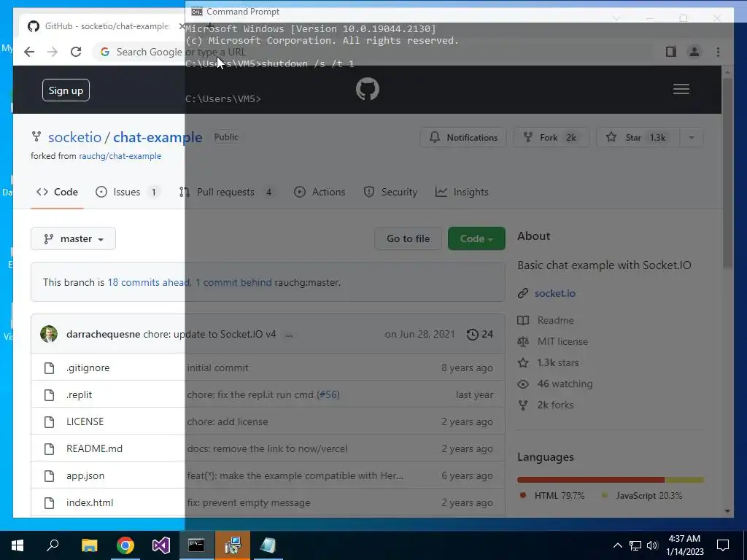Open Chrome three-dot menu
This screenshot has width=747, height=560.
pyautogui.click(x=718, y=52)
